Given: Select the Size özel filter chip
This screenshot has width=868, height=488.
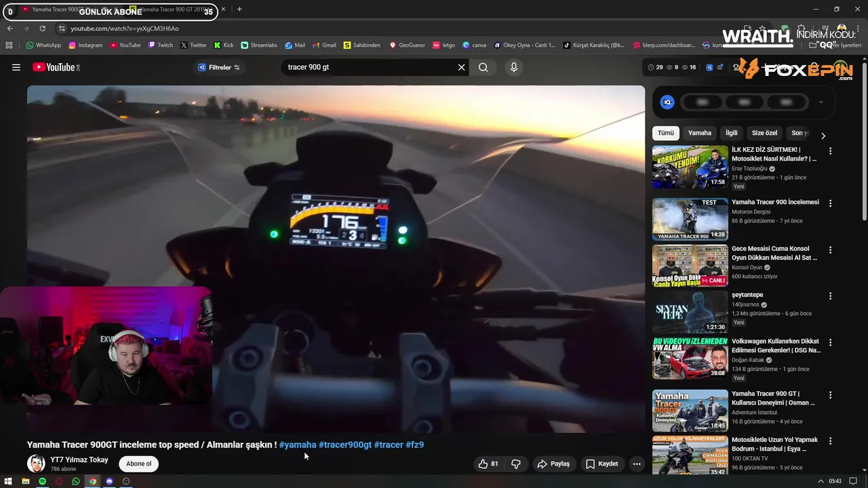Looking at the screenshot, I should [x=764, y=133].
